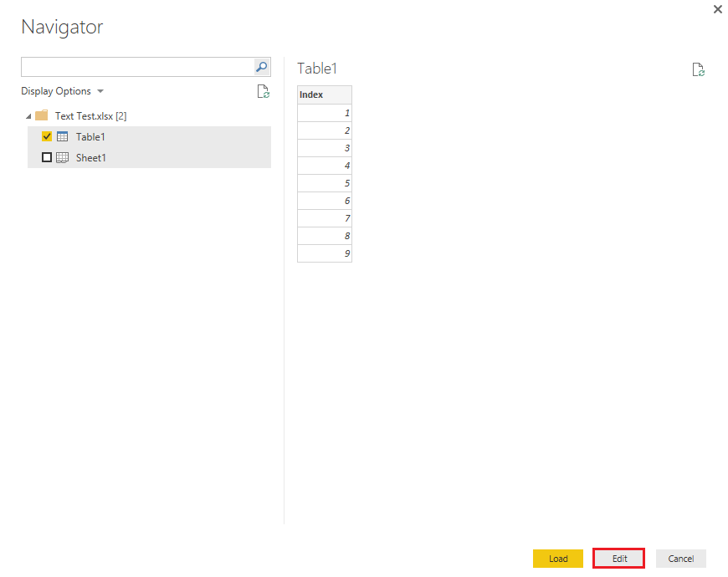Uncheck the Table1 checkbox

pyautogui.click(x=47, y=136)
